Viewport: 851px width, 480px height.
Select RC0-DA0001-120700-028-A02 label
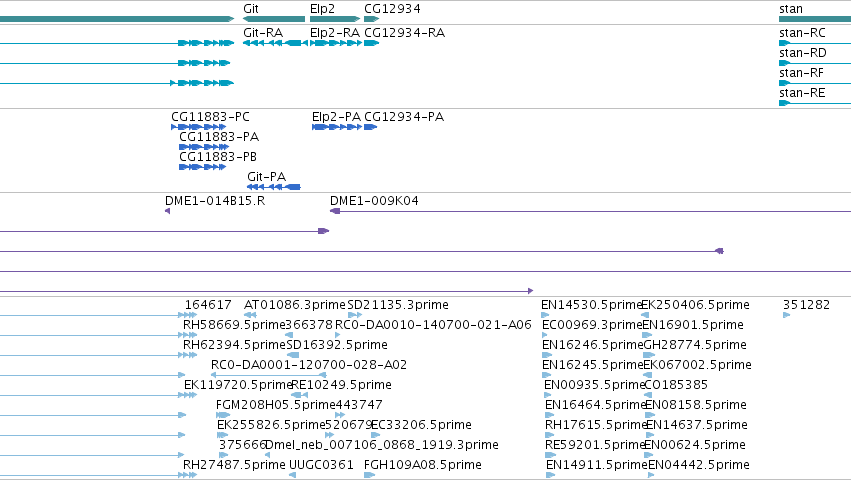click(309, 365)
